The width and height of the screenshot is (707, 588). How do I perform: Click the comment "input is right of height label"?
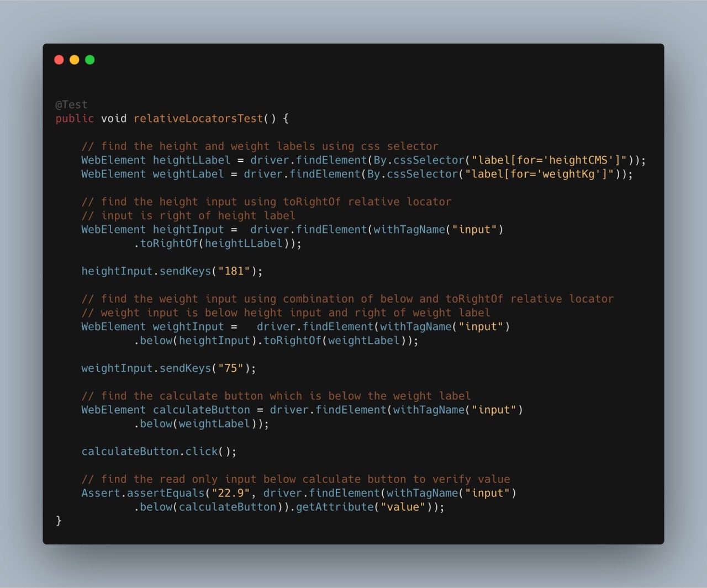(x=188, y=216)
